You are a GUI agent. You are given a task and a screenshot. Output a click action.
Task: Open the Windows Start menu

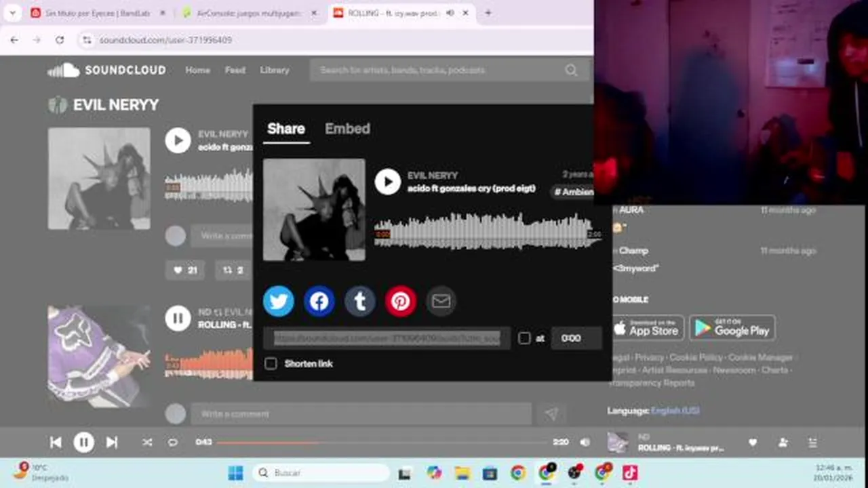point(235,473)
